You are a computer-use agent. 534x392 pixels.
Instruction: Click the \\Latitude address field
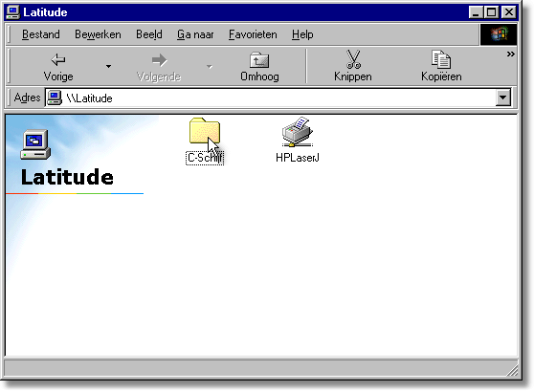point(271,98)
